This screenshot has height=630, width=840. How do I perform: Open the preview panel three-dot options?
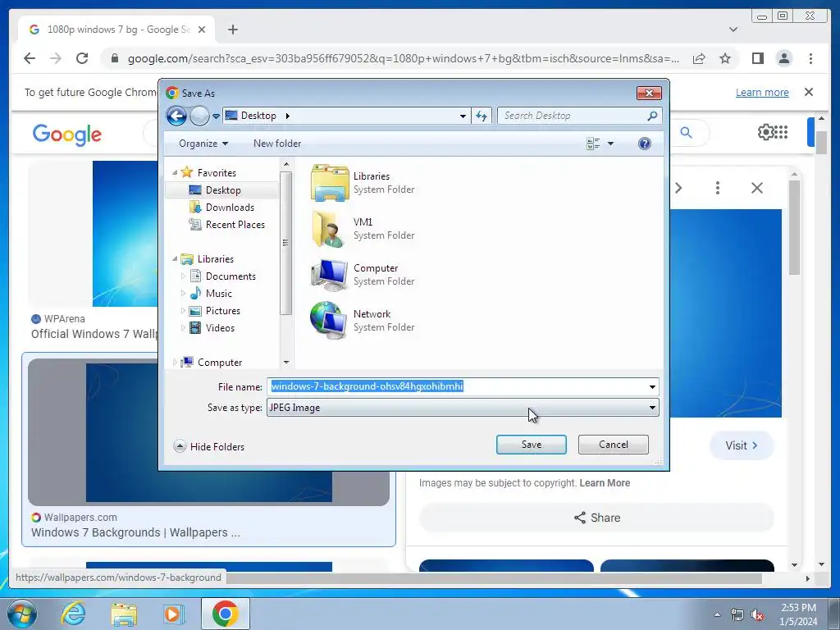717,188
